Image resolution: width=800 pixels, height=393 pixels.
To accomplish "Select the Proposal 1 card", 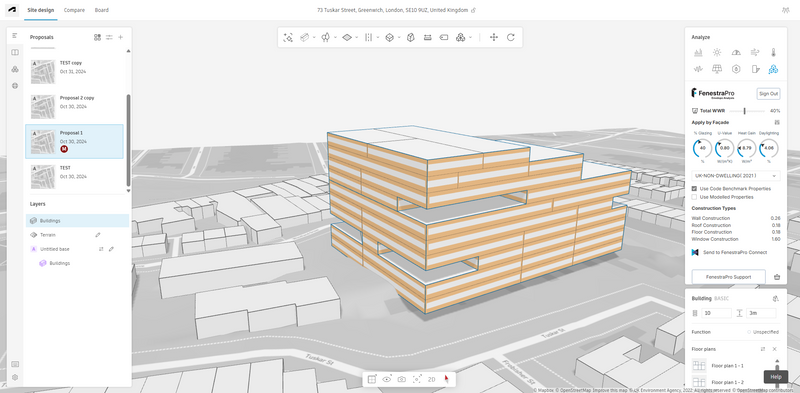I will (74, 141).
